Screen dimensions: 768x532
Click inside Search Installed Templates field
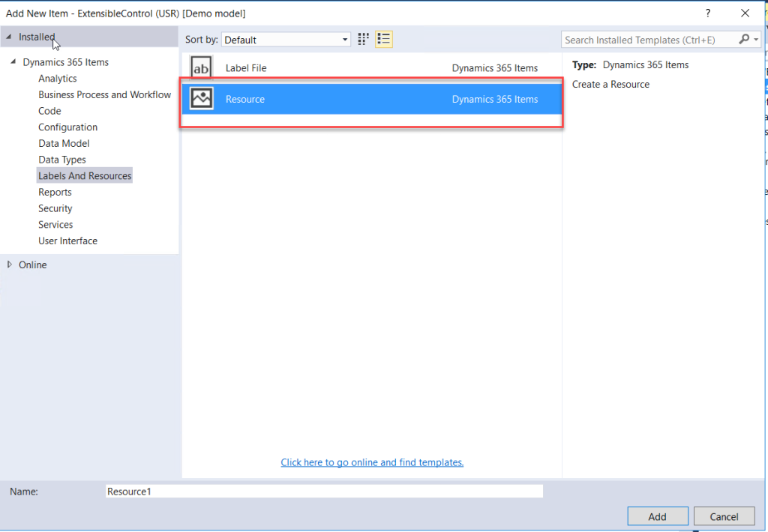click(x=649, y=40)
